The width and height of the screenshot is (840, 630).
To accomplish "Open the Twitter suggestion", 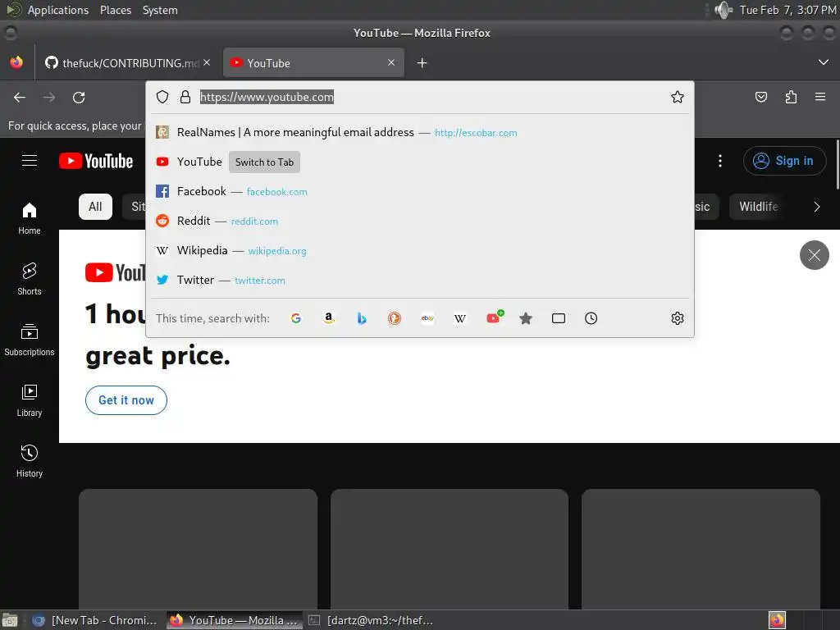I will [420, 280].
